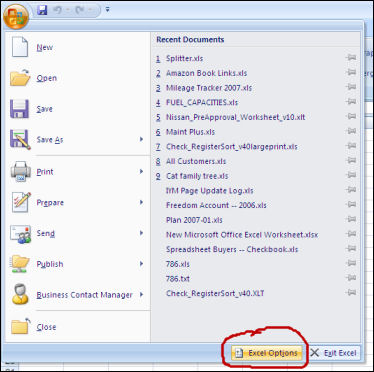Open recent document FUEL_CAPACITIES.xls

pyautogui.click(x=202, y=102)
